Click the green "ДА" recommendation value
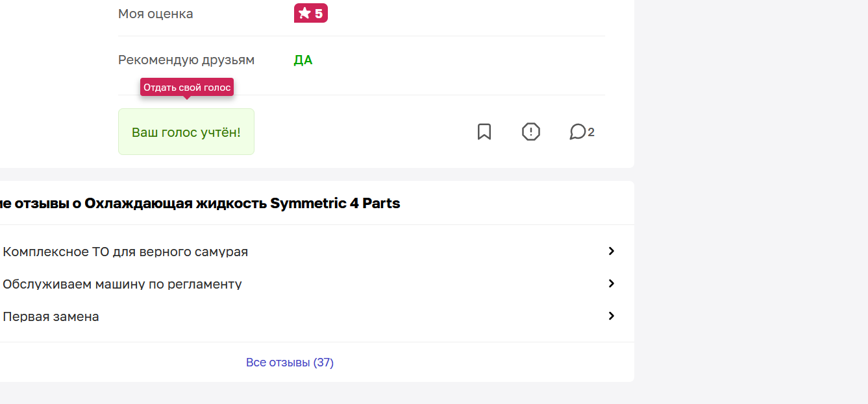This screenshot has height=404, width=868. (303, 60)
